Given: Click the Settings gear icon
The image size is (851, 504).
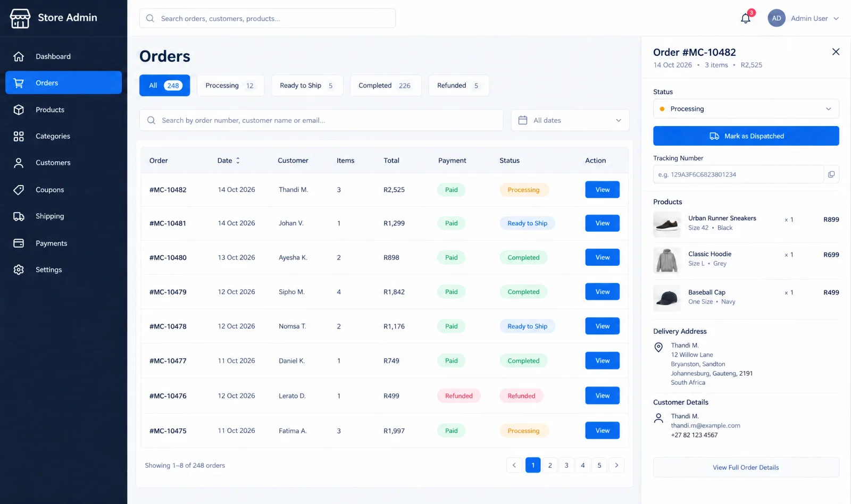Looking at the screenshot, I should 19,270.
